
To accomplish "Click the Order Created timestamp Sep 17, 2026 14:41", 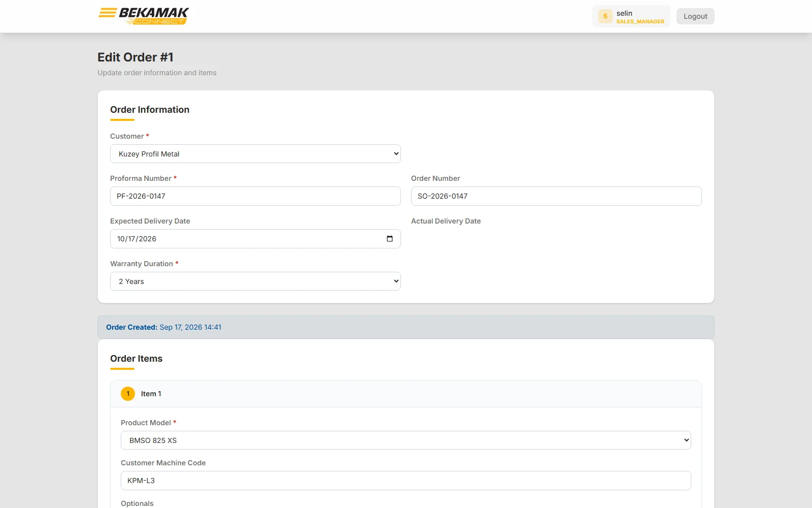I will pyautogui.click(x=190, y=327).
